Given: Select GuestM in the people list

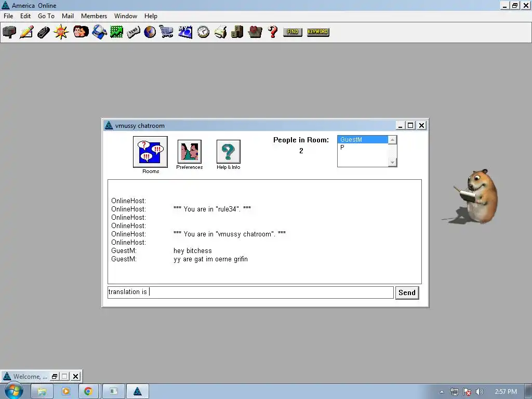Looking at the screenshot, I should [x=362, y=139].
